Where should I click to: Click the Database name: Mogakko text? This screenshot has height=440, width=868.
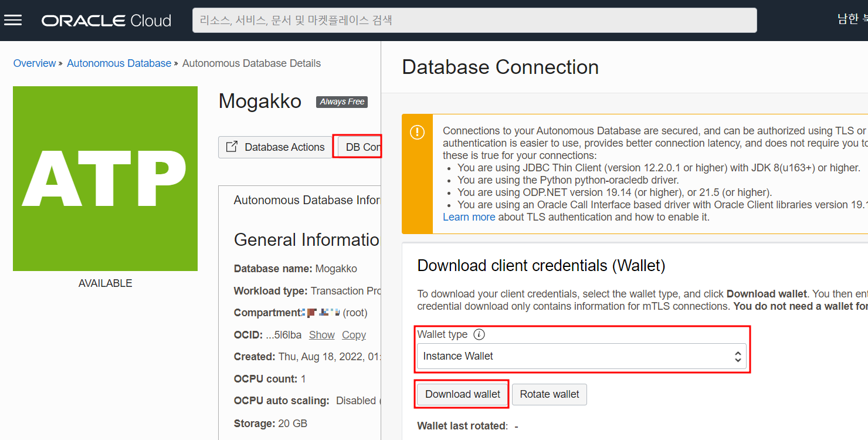pos(296,269)
